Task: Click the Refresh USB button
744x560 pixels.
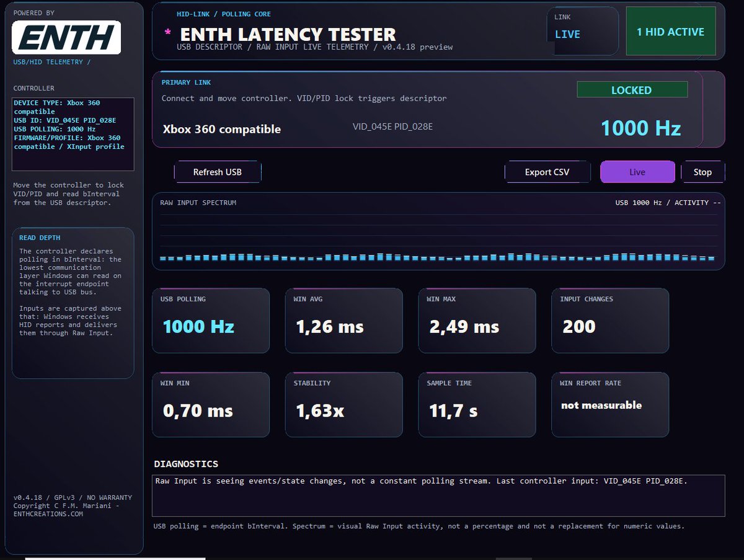Action: tap(218, 172)
